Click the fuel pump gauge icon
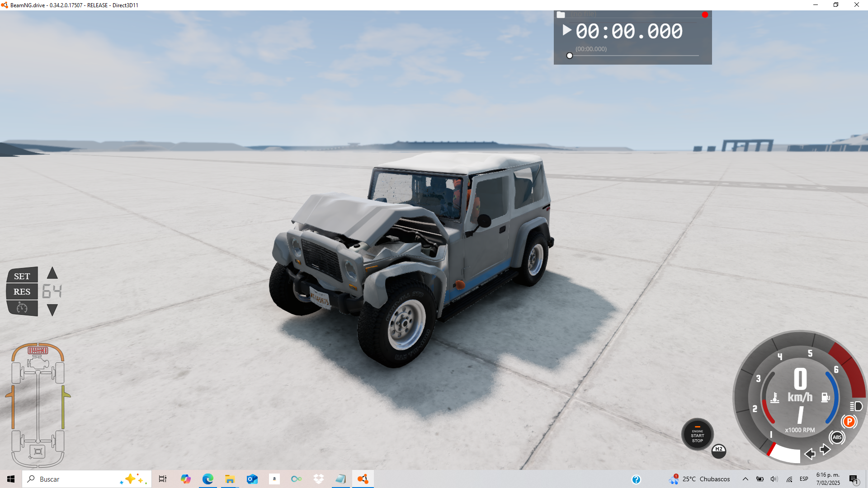 [826, 397]
